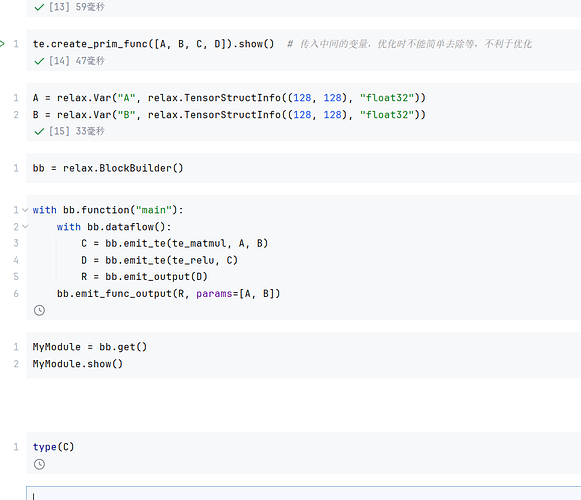Click the green checkmark of execution [14]
The image size is (581, 500).
tap(39, 61)
